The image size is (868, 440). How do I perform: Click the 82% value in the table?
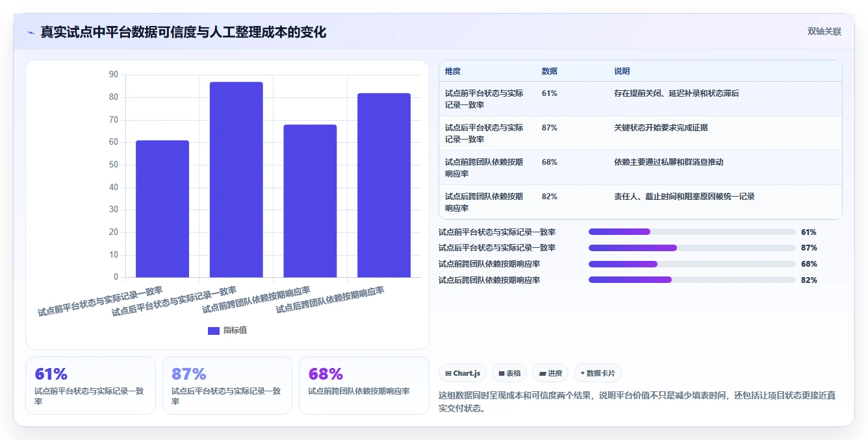(550, 197)
